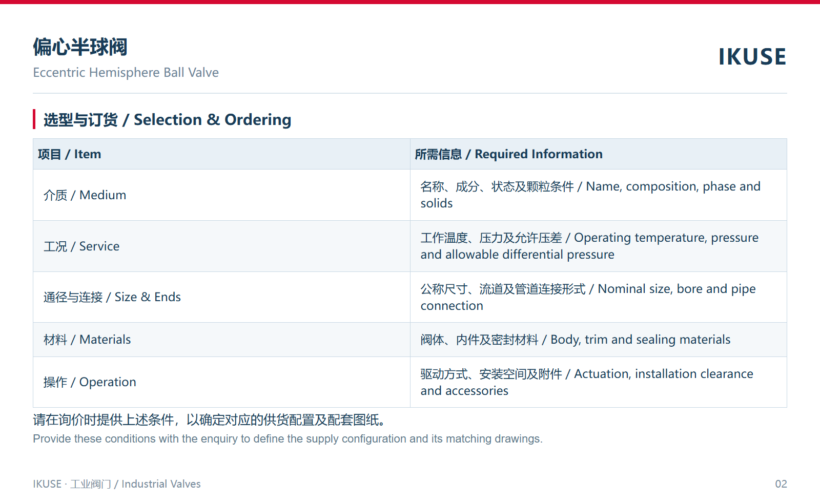The width and height of the screenshot is (820, 504).
Task: Click 'Eccentric Hemisphere Ball Valve' subtitle
Action: pos(126,72)
